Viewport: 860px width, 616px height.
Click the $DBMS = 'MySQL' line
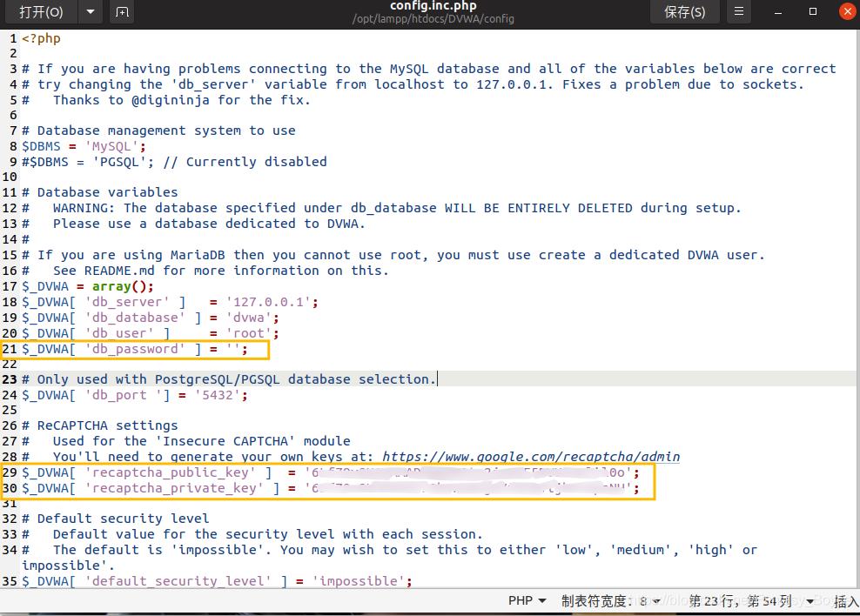[x=84, y=146]
